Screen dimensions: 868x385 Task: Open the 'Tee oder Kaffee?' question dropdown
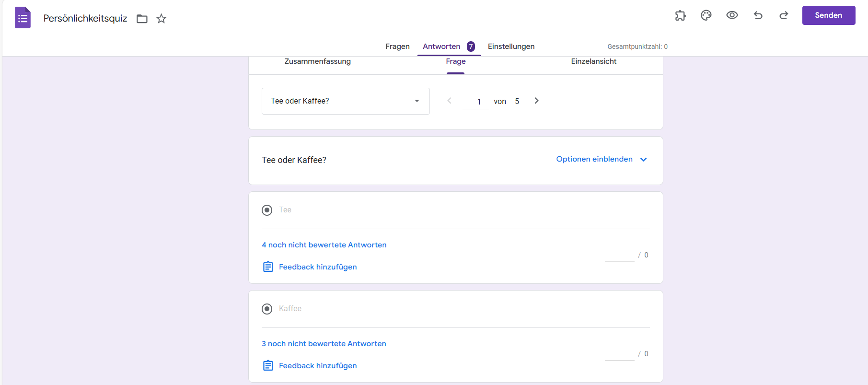345,101
